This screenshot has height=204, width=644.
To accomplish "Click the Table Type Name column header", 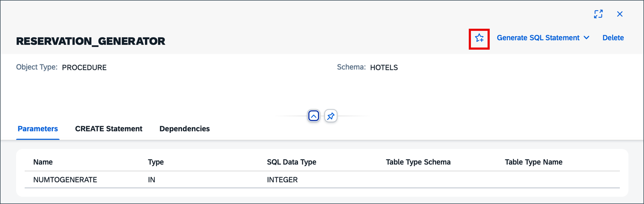I will [534, 162].
